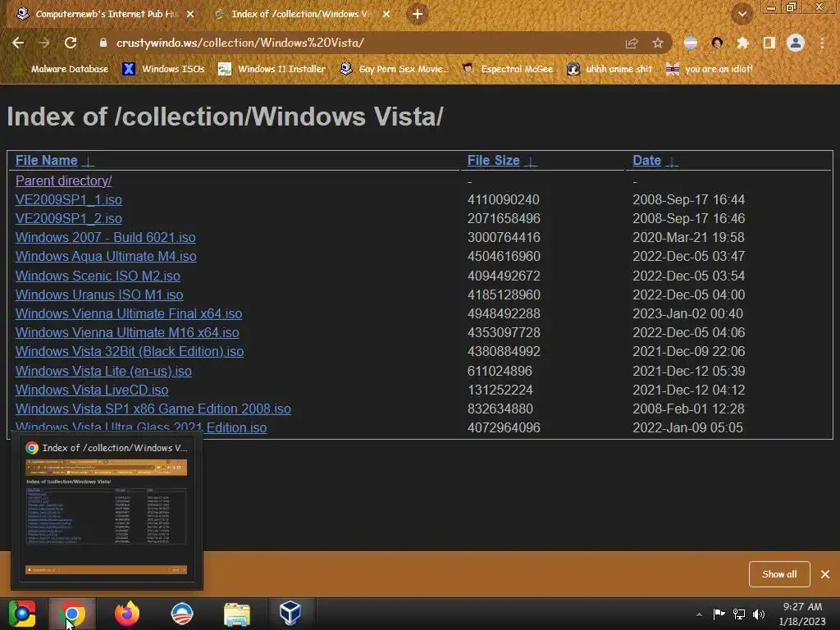840x630 pixels.
Task: Open the blue-red round taskbar app icon
Action: (181, 614)
